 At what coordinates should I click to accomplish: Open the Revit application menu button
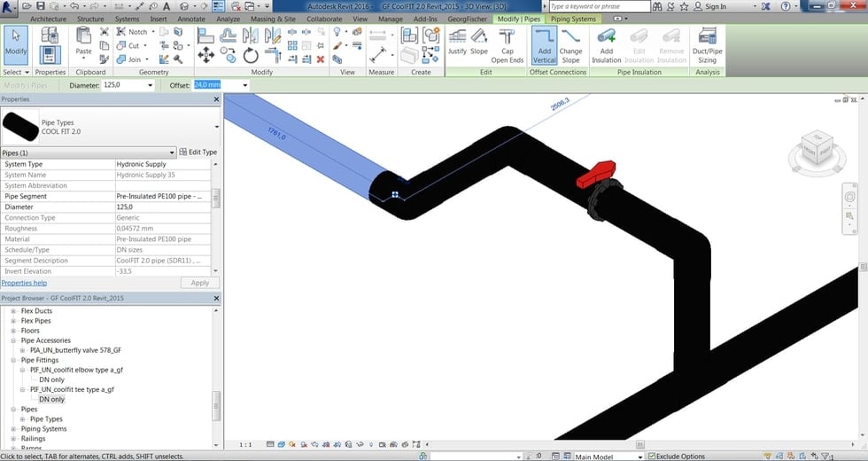[8, 7]
